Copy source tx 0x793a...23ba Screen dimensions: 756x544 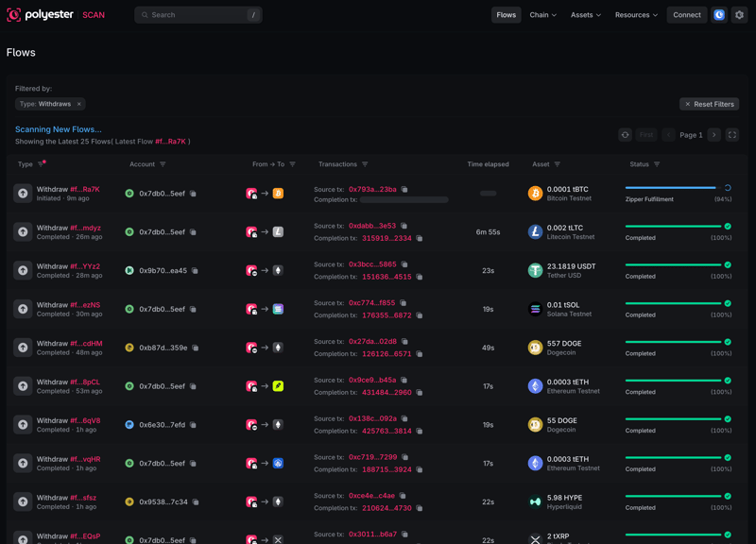(404, 190)
